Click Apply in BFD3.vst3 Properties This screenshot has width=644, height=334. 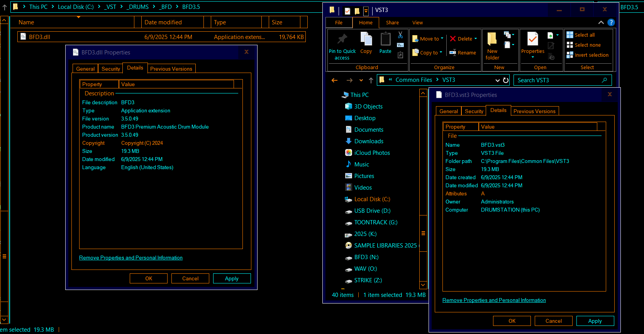pyautogui.click(x=595, y=321)
